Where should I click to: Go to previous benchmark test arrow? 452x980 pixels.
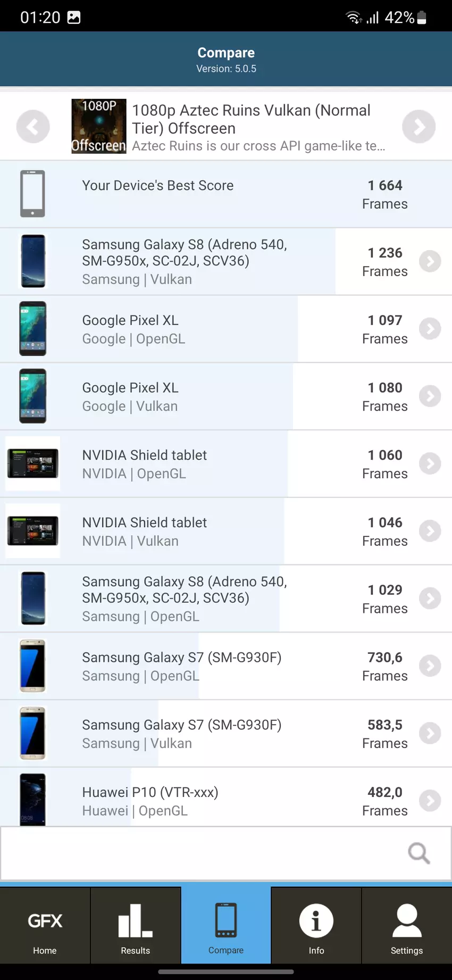33,127
